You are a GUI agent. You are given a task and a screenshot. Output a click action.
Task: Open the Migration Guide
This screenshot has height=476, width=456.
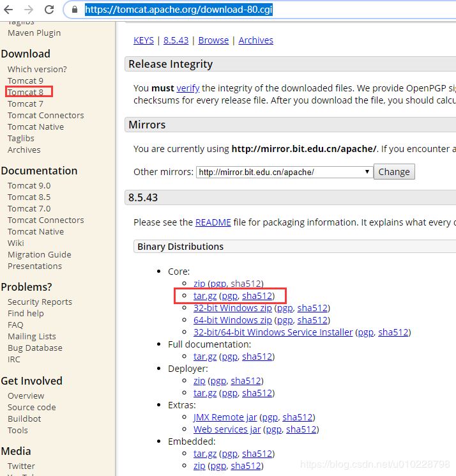tap(40, 255)
